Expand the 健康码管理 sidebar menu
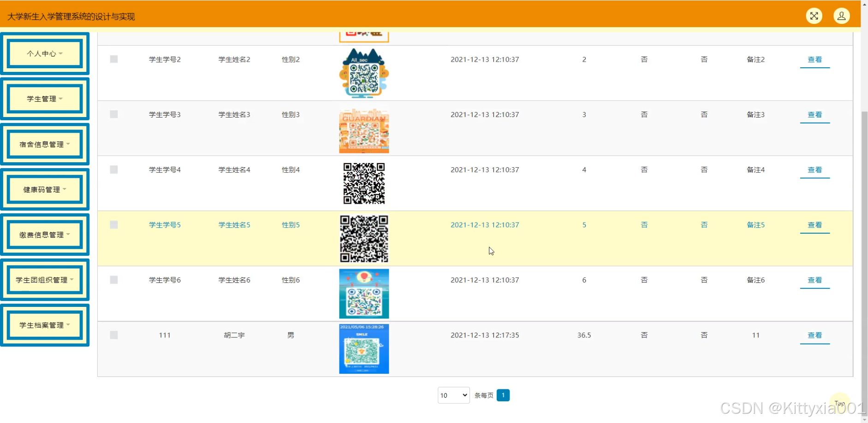Image resolution: width=868 pixels, height=423 pixels. 45,189
